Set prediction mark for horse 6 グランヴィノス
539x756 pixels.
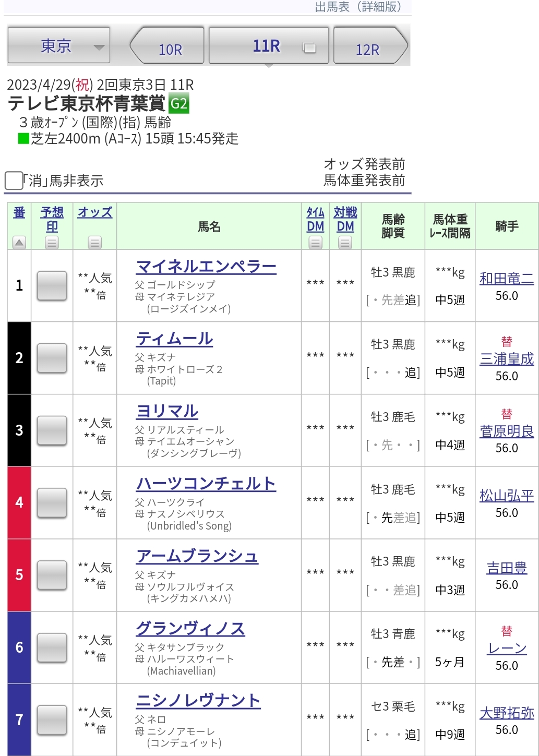pyautogui.click(x=52, y=647)
